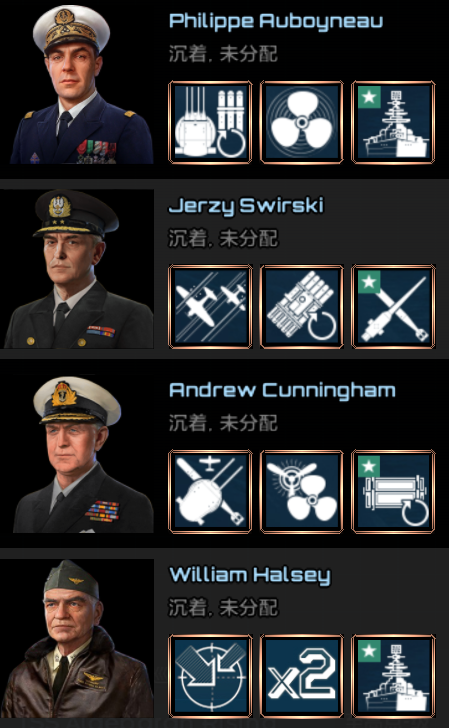The image size is (449, 728).
Task: Click Auboyneau's propeller engine skill icon
Action: pos(302,122)
